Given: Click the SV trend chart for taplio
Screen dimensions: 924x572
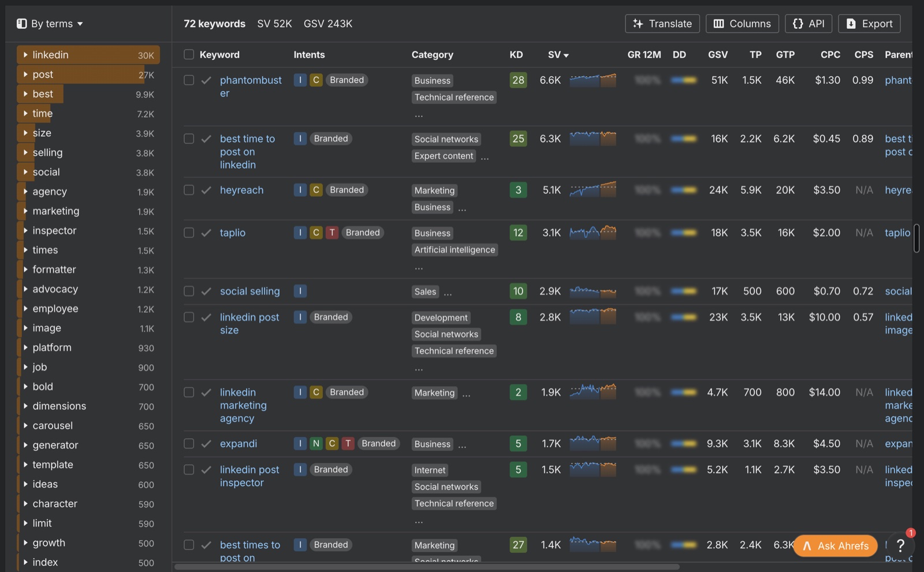Looking at the screenshot, I should pos(593,233).
